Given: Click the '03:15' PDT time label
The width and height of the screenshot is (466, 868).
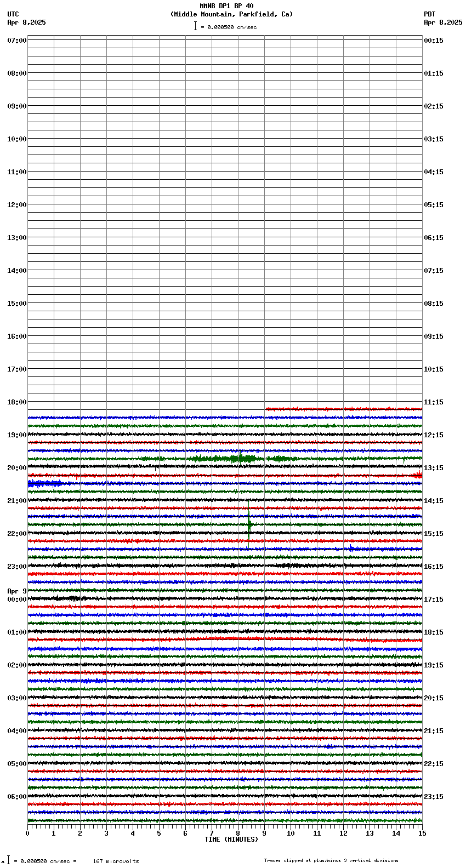Looking at the screenshot, I should (434, 139).
